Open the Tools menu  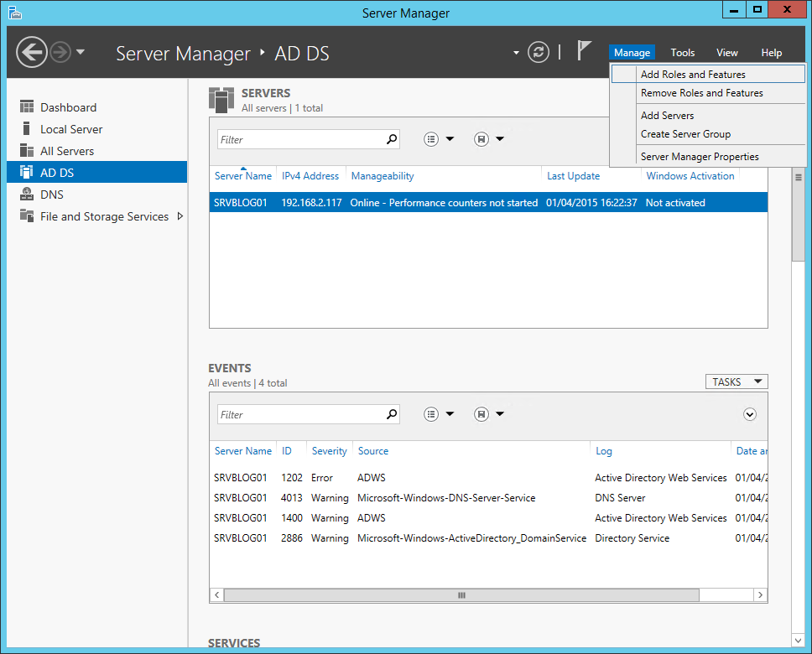pos(682,53)
